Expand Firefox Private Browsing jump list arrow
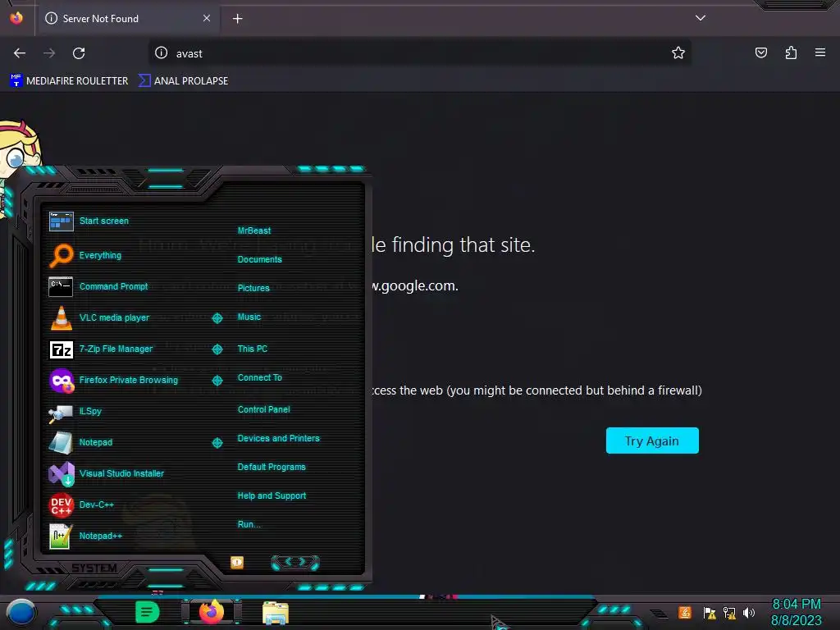Image resolution: width=840 pixels, height=630 pixels. (217, 381)
